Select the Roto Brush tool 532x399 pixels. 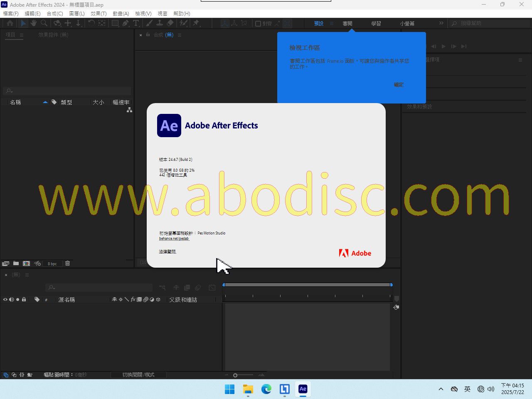pos(183,23)
